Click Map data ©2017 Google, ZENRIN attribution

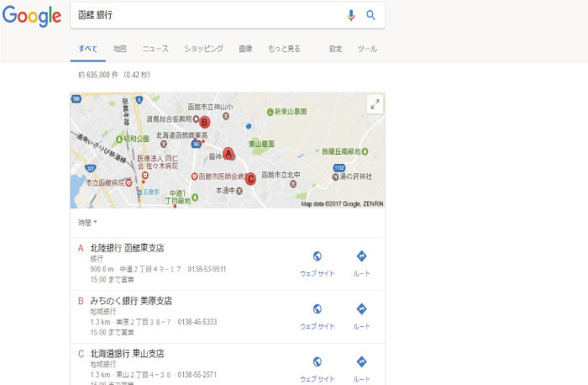(343, 203)
